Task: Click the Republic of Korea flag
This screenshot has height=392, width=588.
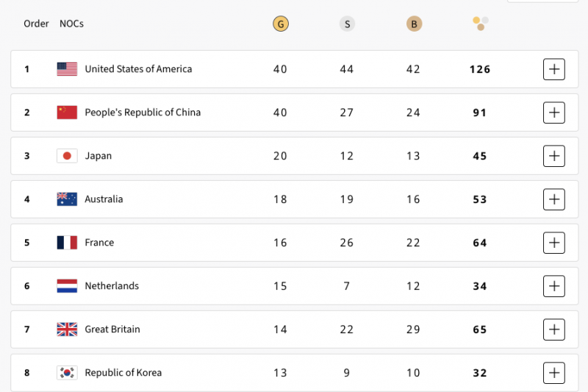Action: (67, 373)
